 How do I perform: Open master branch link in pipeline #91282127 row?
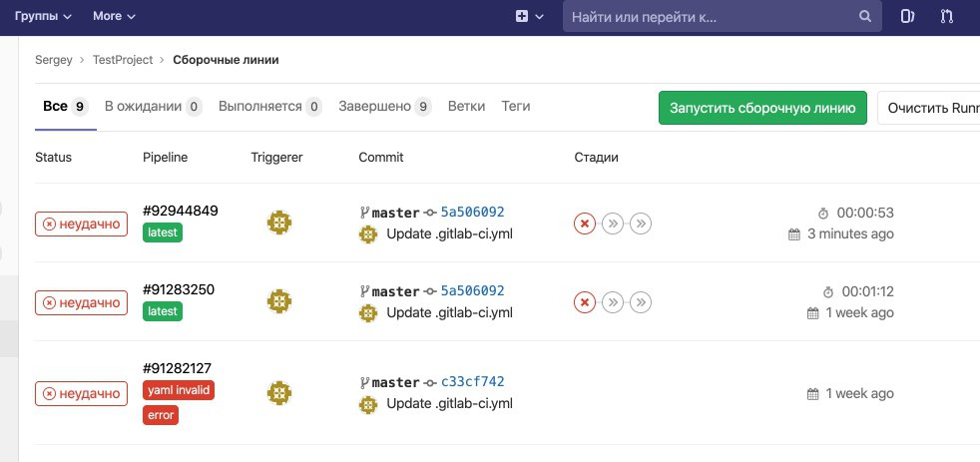click(x=395, y=382)
